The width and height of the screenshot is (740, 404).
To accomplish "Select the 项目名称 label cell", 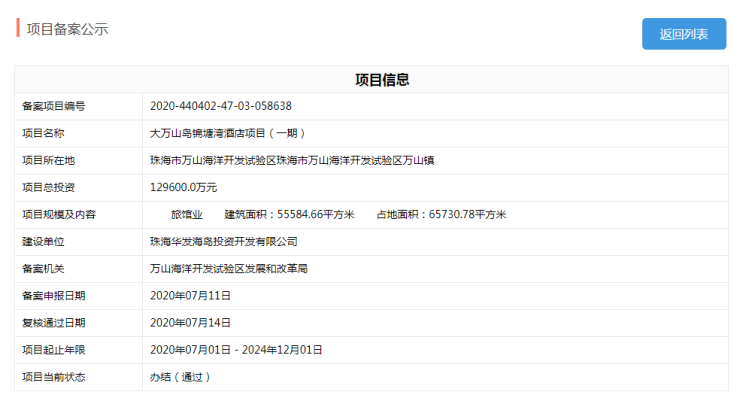I will [x=78, y=134].
